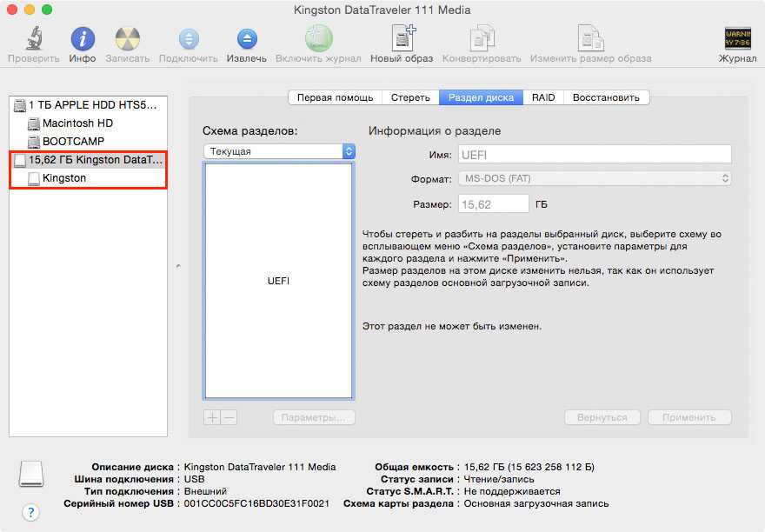This screenshot has height=532, width=765.
Task: Select the Kingston volume in sidebar
Action: coord(88,177)
